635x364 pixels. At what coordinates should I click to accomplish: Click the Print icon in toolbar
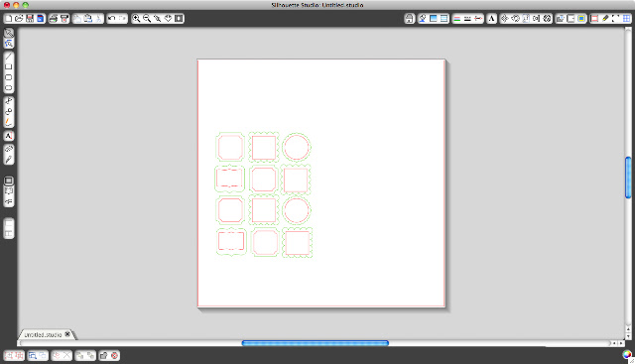click(x=53, y=19)
